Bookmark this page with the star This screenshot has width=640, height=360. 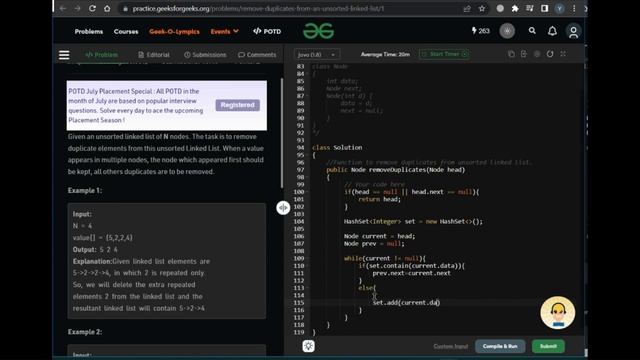[x=482, y=9]
